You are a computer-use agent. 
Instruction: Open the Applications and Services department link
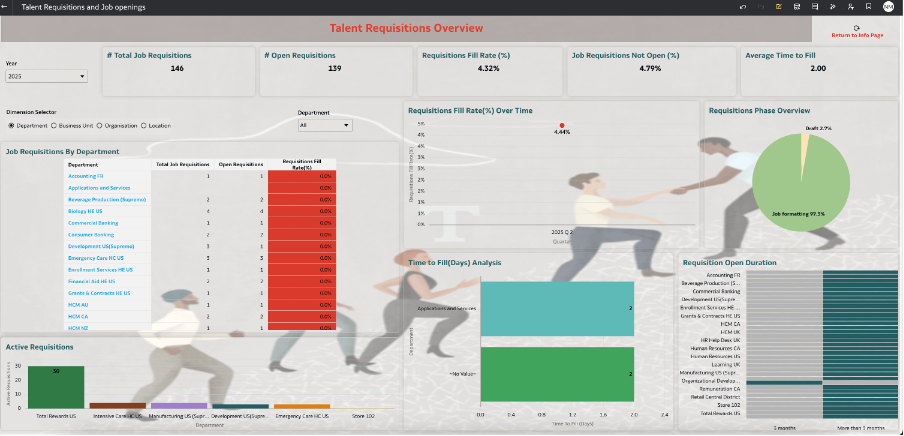pos(99,188)
